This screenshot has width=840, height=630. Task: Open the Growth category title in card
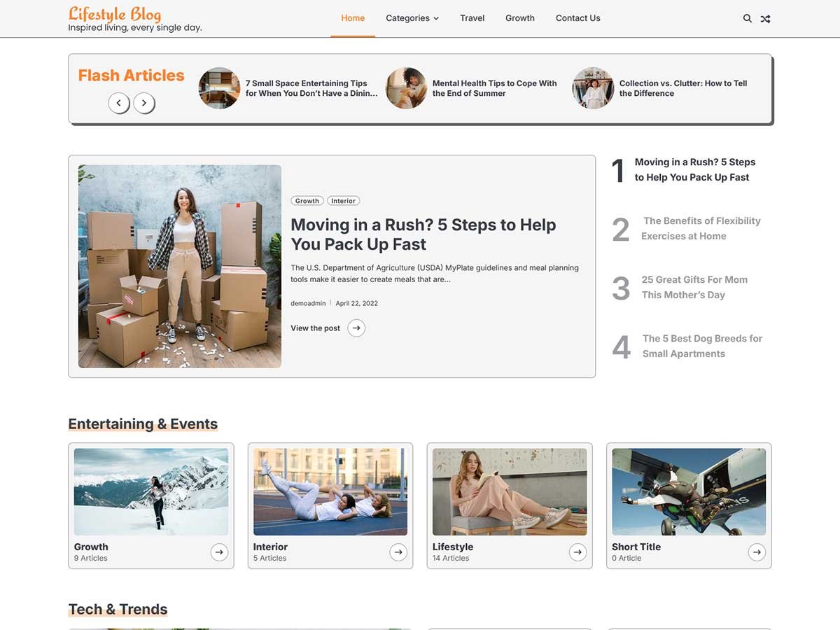click(x=91, y=547)
